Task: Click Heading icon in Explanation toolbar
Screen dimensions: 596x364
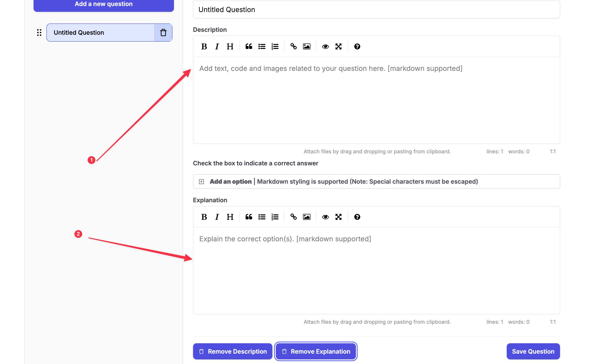Action: tap(230, 217)
